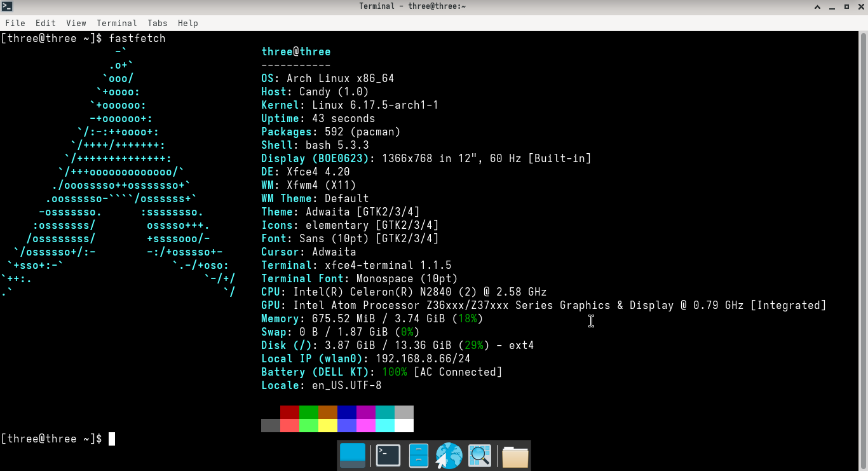Click the 'Terminal - three@three:~' window title
The height and width of the screenshot is (471, 868).
(412, 6)
